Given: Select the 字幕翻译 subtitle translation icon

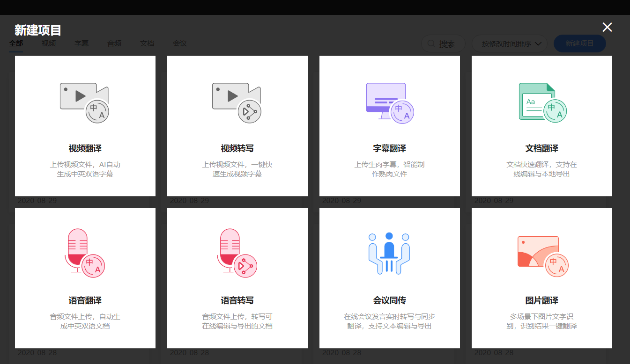Looking at the screenshot, I should coord(389,103).
